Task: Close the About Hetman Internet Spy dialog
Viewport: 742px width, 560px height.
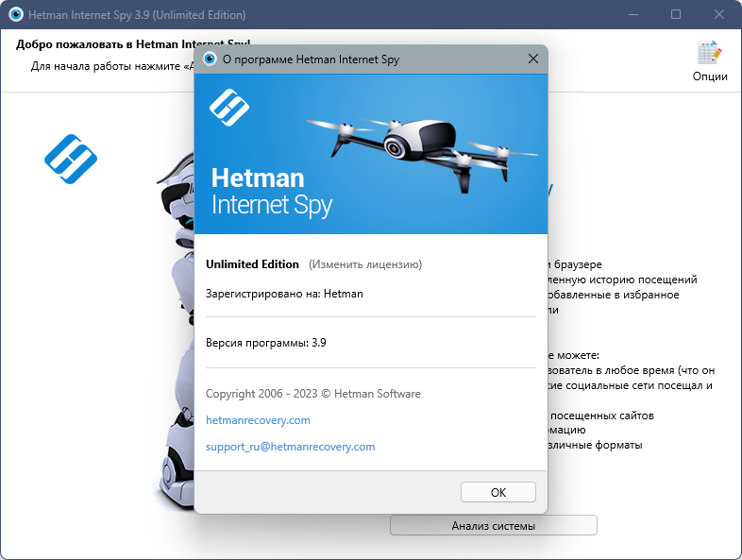Action: (x=532, y=59)
